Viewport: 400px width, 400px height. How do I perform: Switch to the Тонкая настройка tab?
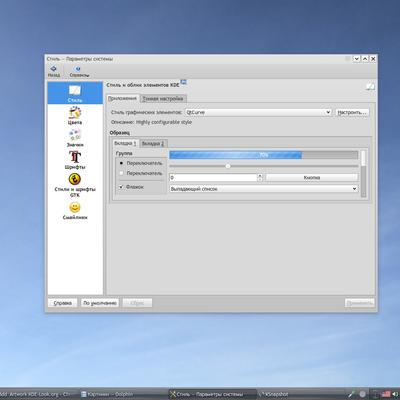(163, 99)
